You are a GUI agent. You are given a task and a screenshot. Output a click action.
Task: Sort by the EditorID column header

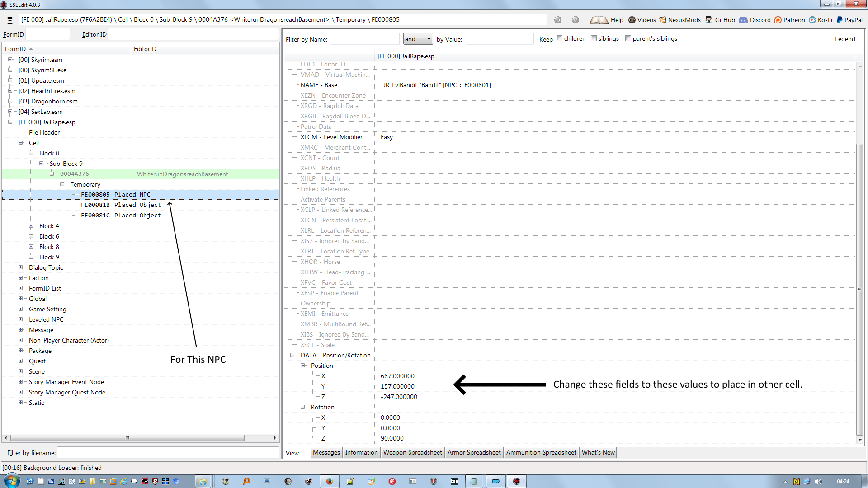[x=205, y=49]
